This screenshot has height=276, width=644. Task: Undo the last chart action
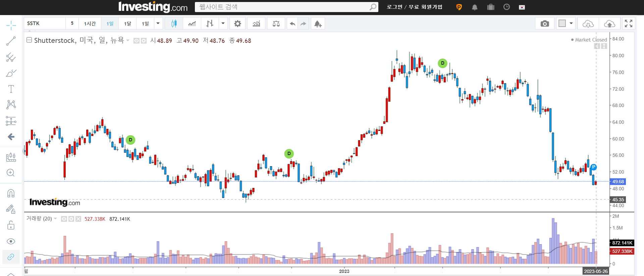292,23
